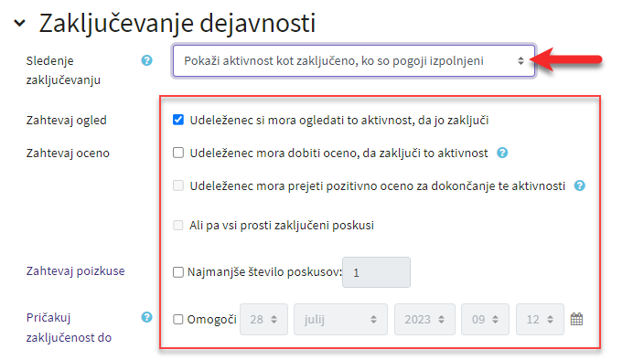This screenshot has height=360, width=644.
Task: Check the positive grade required checkbox
Action: pyautogui.click(x=178, y=185)
